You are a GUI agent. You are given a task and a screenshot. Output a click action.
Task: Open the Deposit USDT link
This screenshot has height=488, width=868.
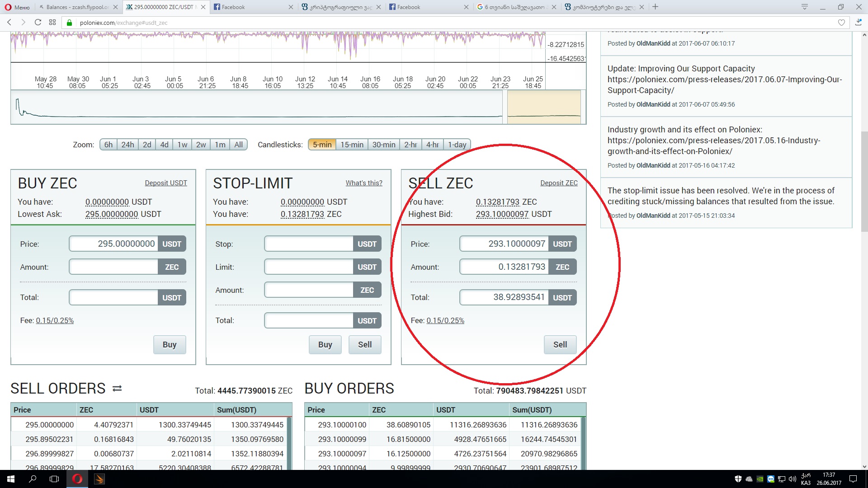(165, 183)
